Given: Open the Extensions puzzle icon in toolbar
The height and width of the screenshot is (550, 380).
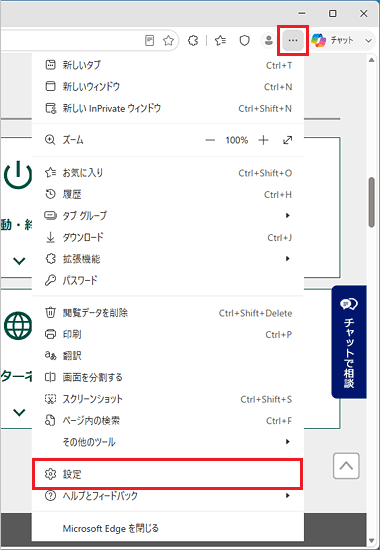Looking at the screenshot, I should tap(193, 41).
